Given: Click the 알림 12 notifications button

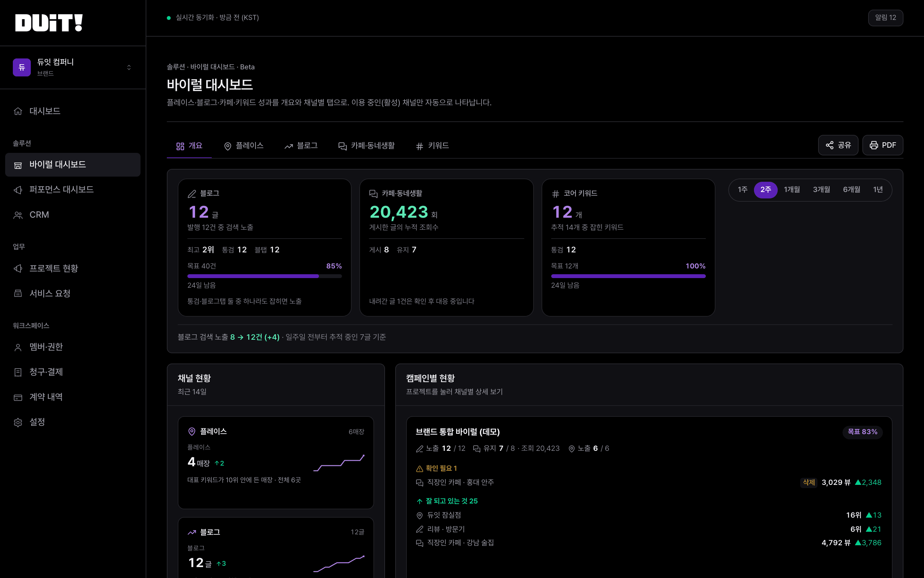Looking at the screenshot, I should pos(886,18).
